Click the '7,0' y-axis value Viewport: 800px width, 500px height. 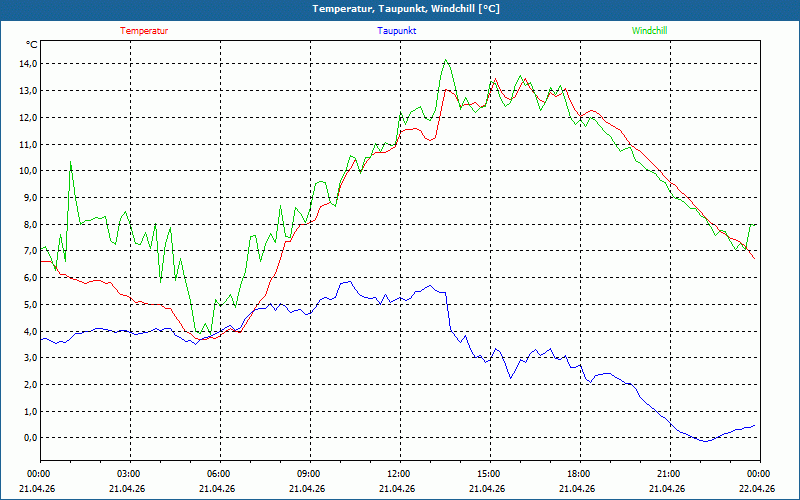30,251
